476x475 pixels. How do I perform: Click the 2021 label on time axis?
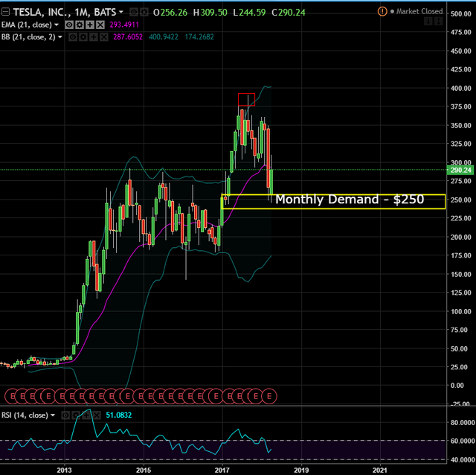pyautogui.click(x=380, y=471)
